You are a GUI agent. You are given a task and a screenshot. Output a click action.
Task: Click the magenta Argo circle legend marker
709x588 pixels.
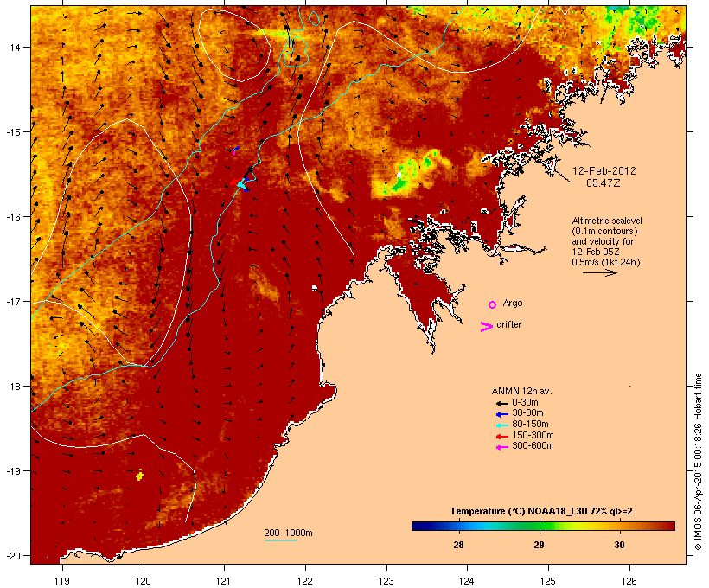493,304
